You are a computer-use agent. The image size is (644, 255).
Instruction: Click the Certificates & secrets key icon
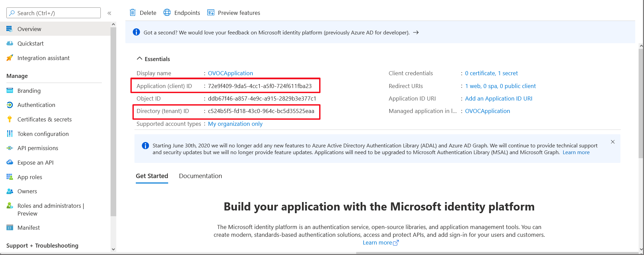click(x=10, y=119)
